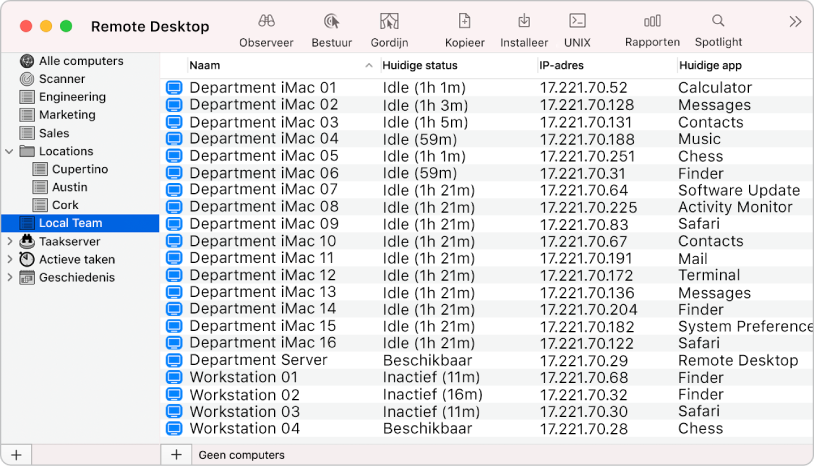Image resolution: width=814 pixels, height=468 pixels.
Task: Click the Department iMac 09 computer icon
Action: (x=174, y=224)
